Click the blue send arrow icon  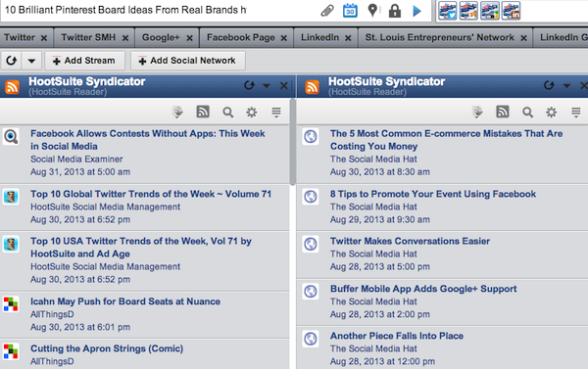pos(416,11)
